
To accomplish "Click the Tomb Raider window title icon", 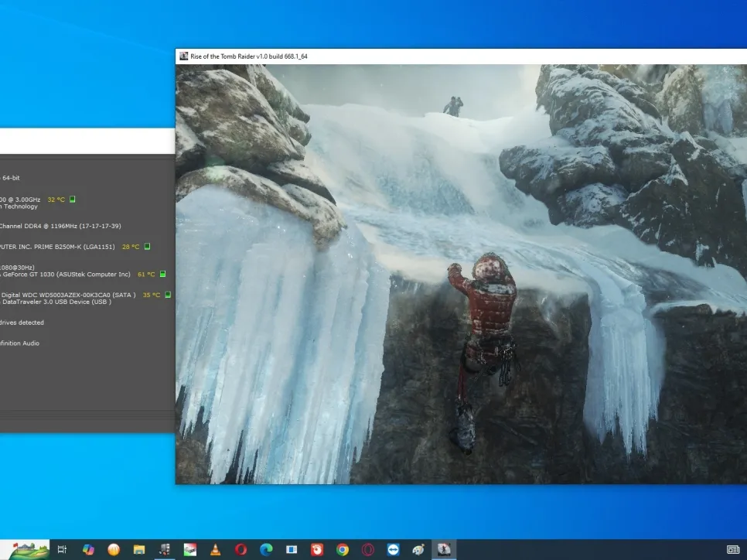I will [x=183, y=56].
